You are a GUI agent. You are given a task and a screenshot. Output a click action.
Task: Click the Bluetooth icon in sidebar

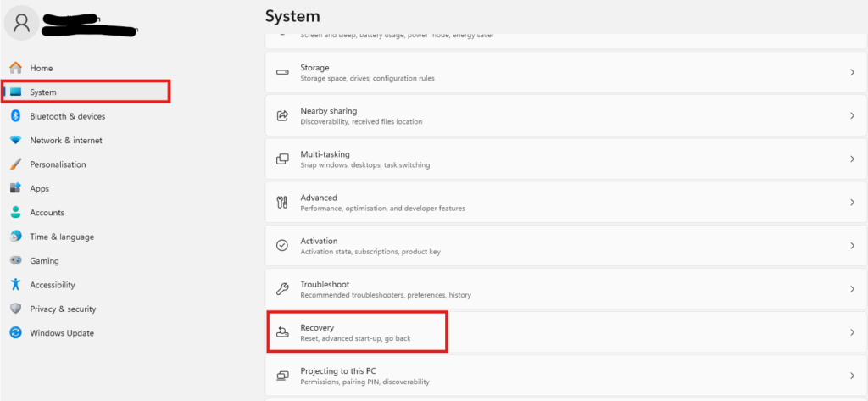(x=16, y=116)
